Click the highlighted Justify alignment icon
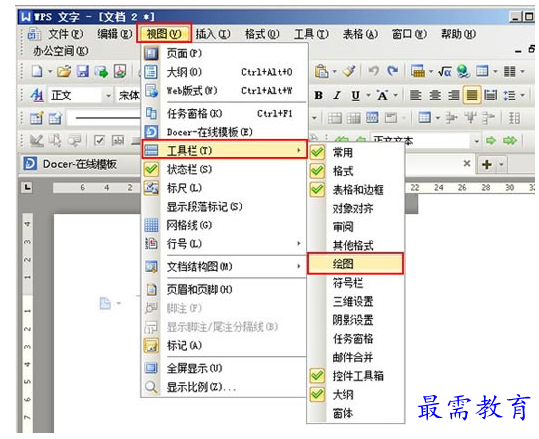The image size is (539, 439). click(472, 95)
